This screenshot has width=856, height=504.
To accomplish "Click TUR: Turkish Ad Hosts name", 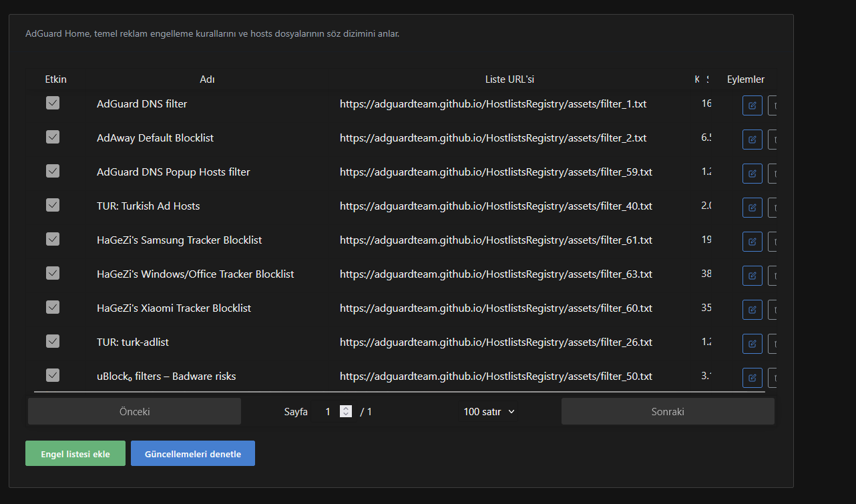I will click(x=148, y=206).
